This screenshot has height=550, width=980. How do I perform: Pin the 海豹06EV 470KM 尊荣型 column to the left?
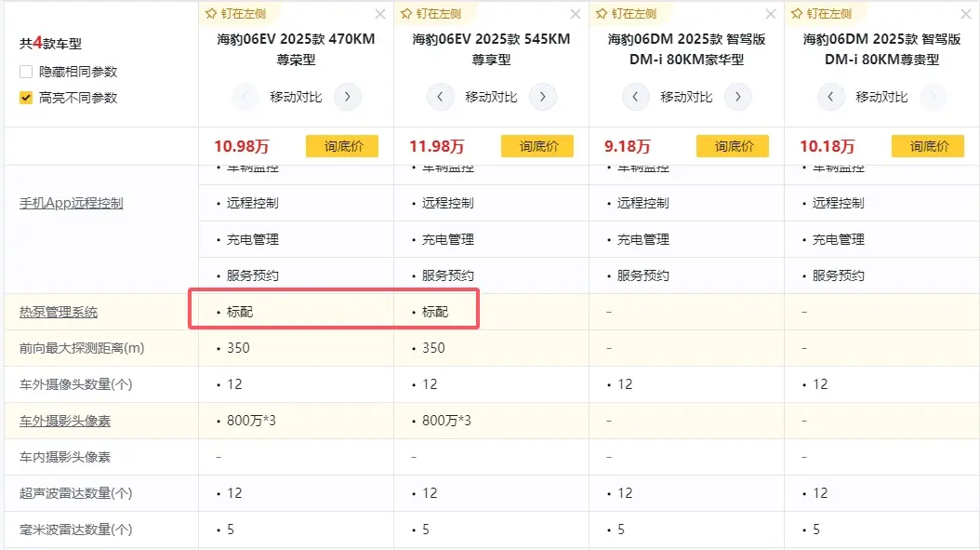[235, 14]
